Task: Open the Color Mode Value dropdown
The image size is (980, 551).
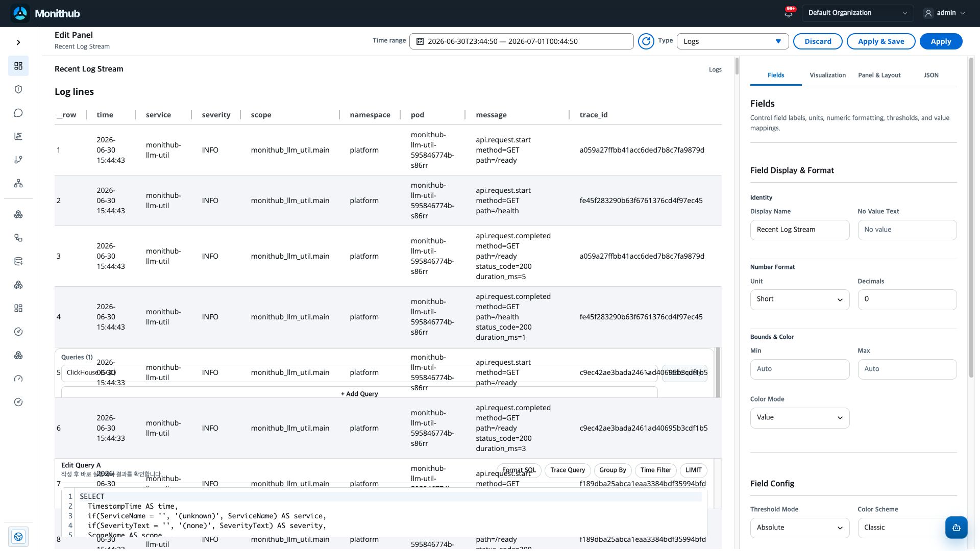Action: pyautogui.click(x=799, y=418)
